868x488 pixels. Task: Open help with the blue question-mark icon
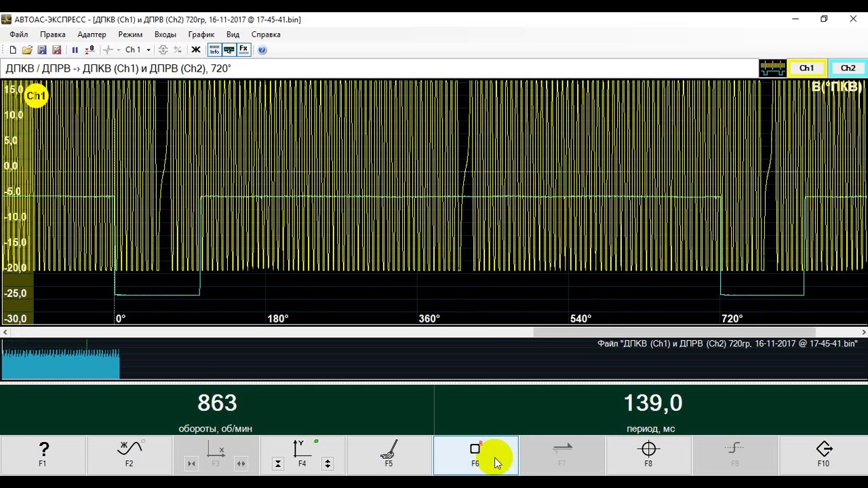(262, 50)
